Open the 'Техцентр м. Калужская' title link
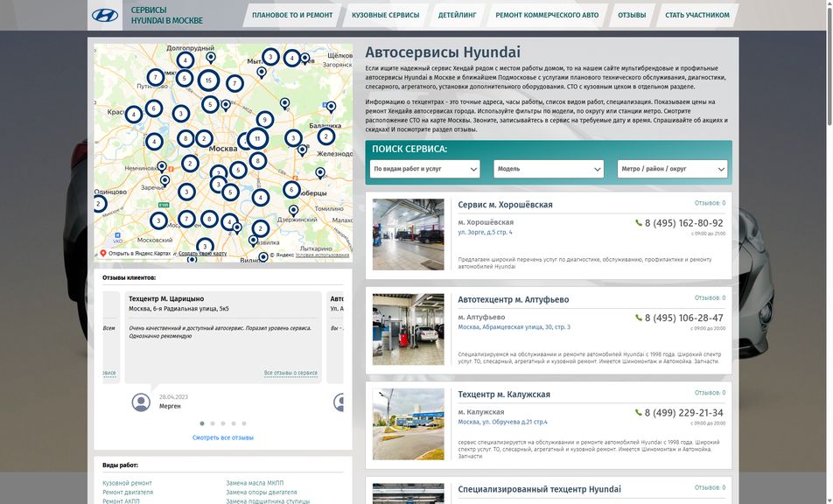 tap(504, 394)
